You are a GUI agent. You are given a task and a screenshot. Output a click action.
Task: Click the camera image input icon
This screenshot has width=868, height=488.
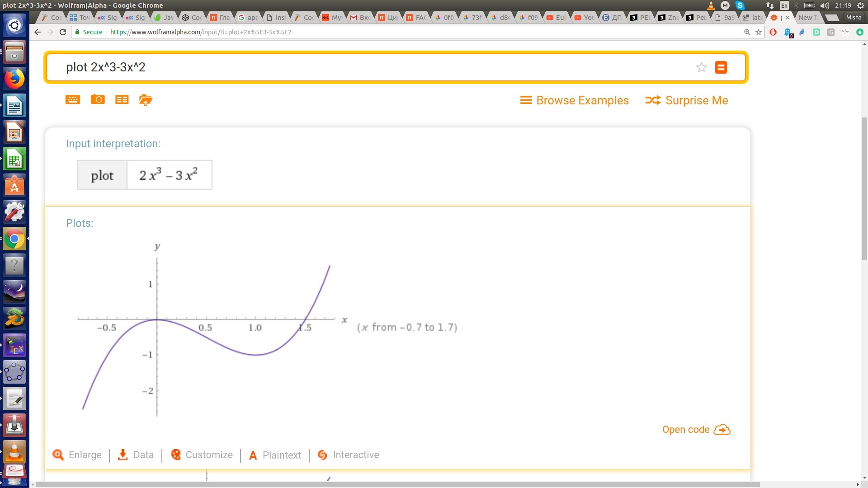point(98,99)
